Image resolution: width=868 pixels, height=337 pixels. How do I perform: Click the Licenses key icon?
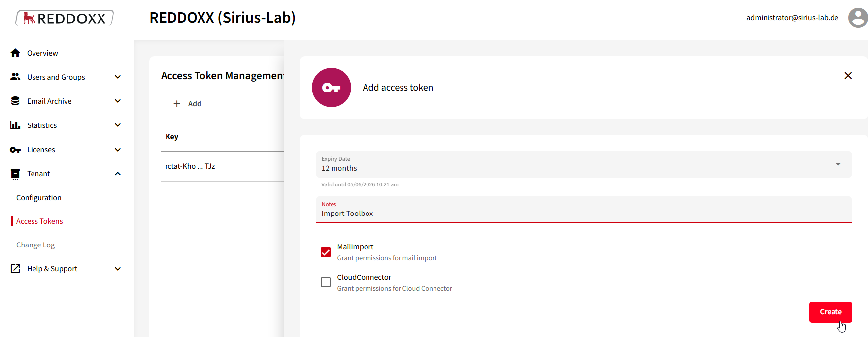[x=15, y=150]
